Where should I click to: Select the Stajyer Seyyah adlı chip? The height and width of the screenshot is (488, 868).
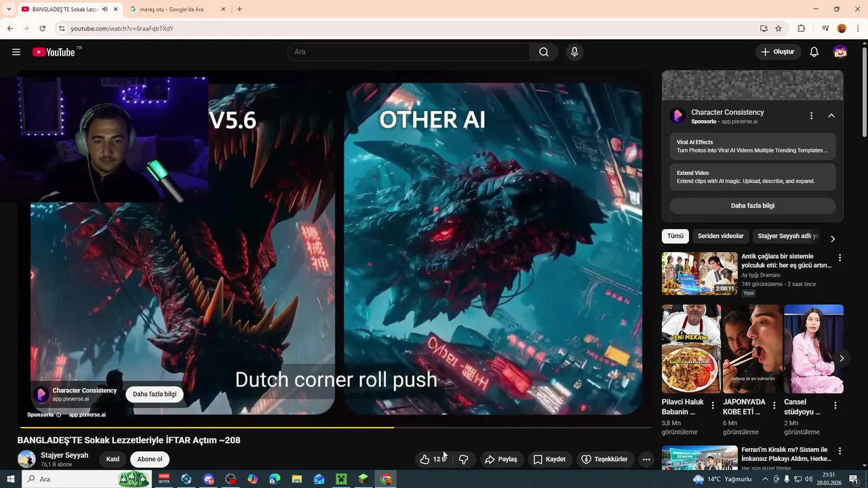788,236
